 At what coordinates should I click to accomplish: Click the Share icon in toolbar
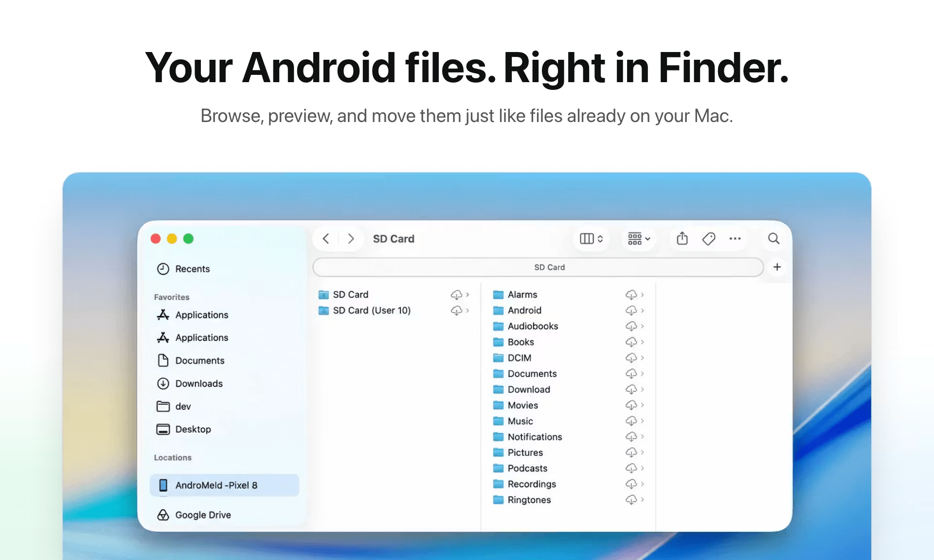point(682,239)
